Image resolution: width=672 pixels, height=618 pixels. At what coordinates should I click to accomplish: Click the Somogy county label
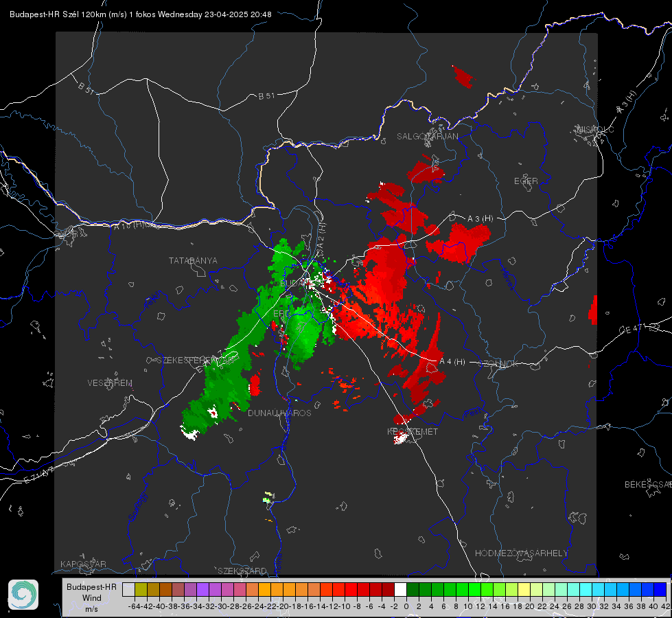pyautogui.click(x=137, y=507)
